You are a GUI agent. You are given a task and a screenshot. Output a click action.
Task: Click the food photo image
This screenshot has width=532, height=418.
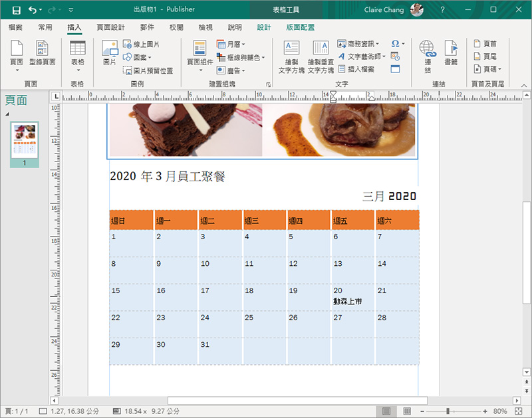point(262,130)
